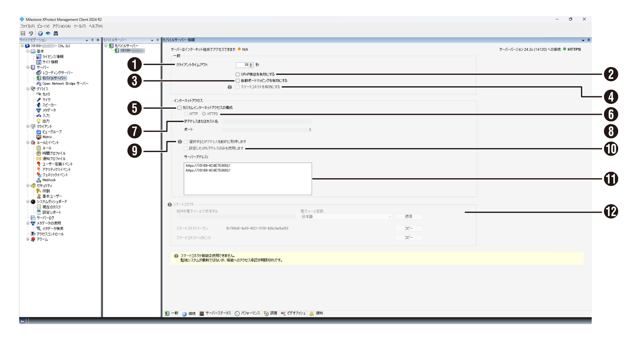Image resolution: width=644 pixels, height=340 pixels.
Task: Open サイトナビゲーション panel dropdown arrow
Action: (87, 40)
